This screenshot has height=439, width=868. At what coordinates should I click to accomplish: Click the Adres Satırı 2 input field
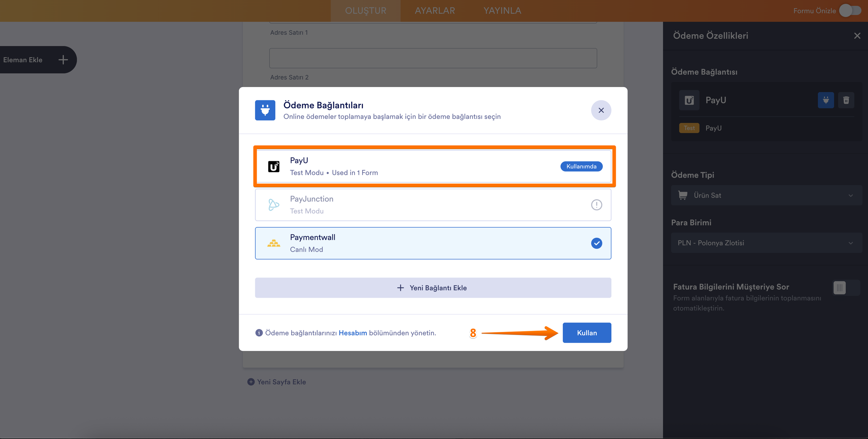[433, 58]
